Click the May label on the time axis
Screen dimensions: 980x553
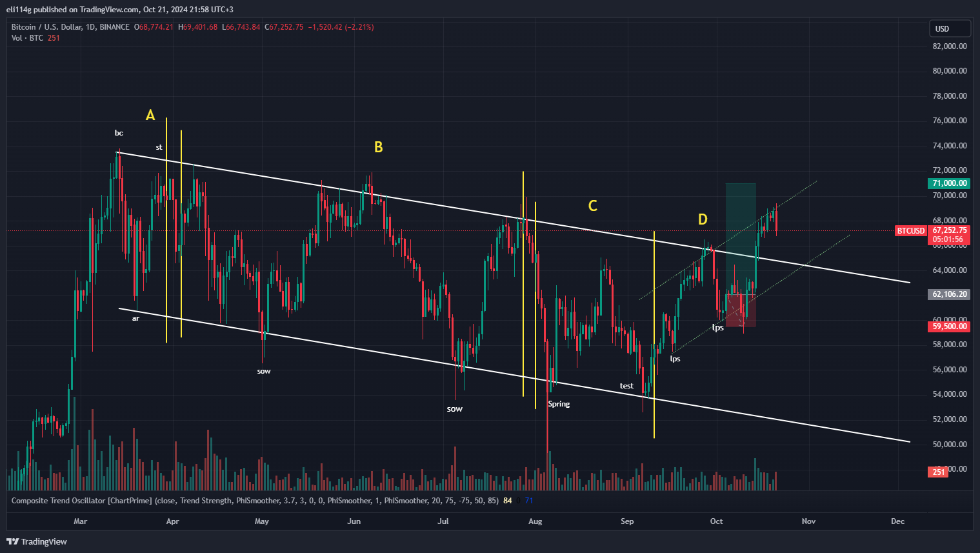pyautogui.click(x=261, y=521)
